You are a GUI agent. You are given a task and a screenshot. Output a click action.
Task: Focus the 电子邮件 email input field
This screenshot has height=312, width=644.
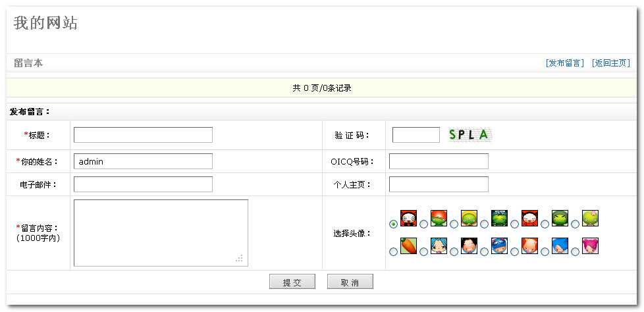[143, 184]
